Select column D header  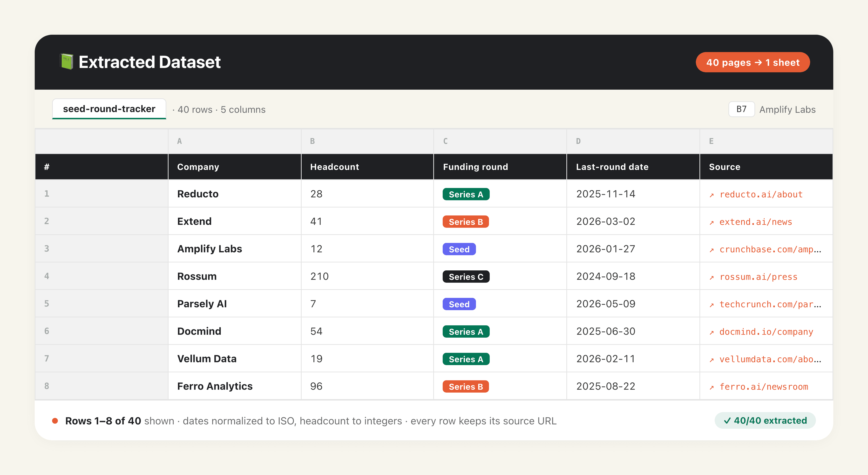633,141
